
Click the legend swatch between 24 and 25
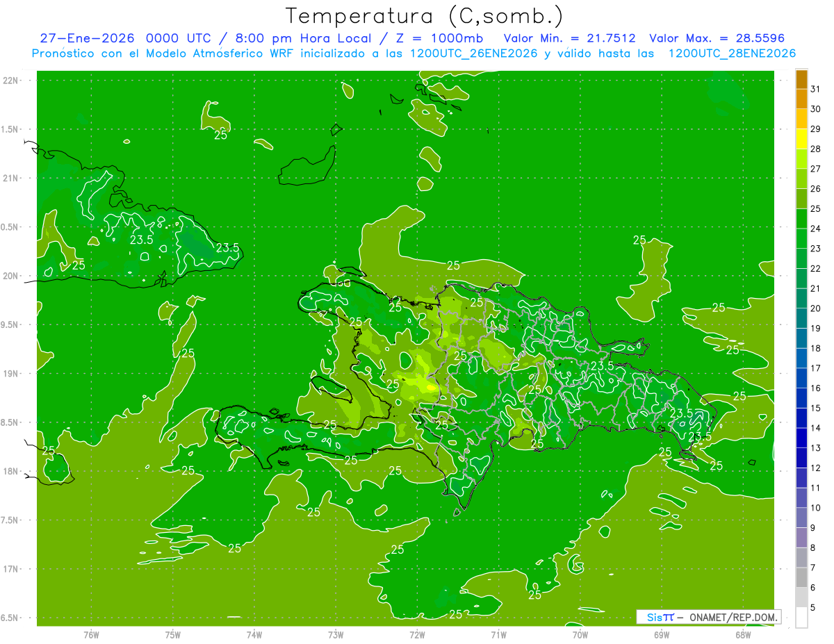tap(801, 219)
